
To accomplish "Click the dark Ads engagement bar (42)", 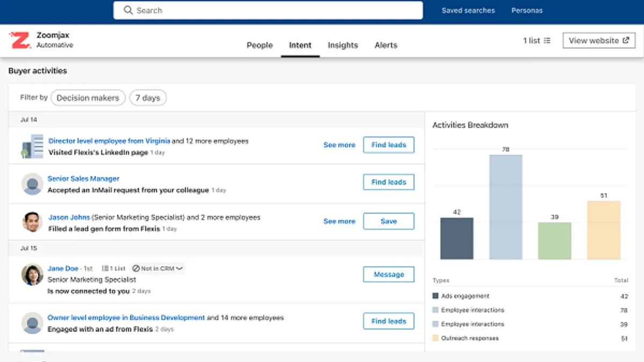I will coord(457,239).
